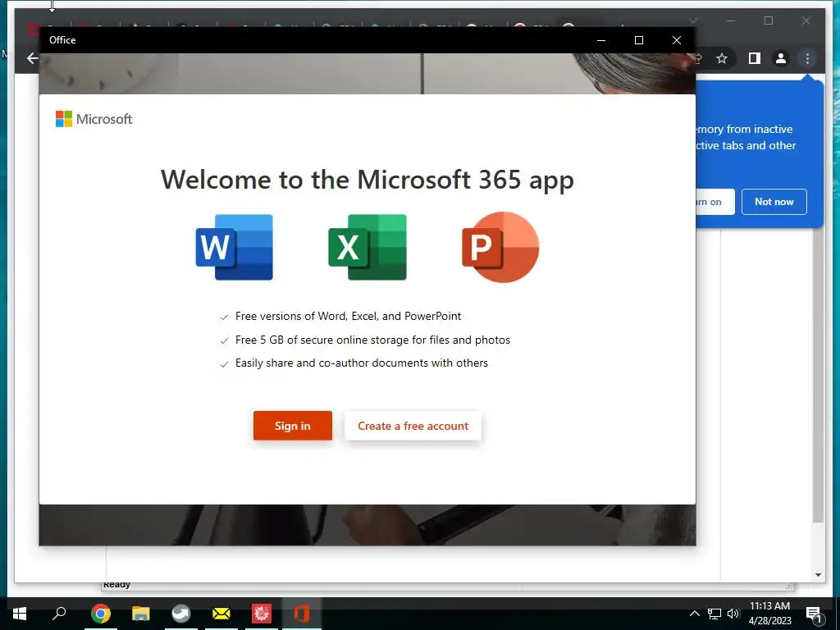Open Chrome profile icon
The height and width of the screenshot is (630, 840).
781,58
